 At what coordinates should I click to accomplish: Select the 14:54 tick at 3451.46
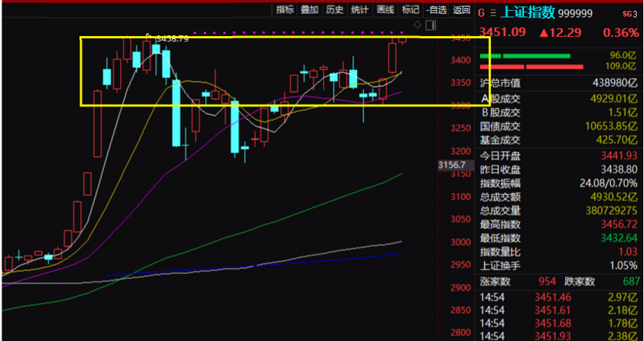pos(559,297)
